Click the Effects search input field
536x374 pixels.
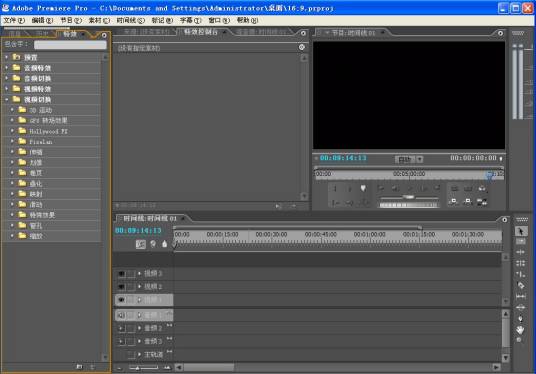point(70,45)
